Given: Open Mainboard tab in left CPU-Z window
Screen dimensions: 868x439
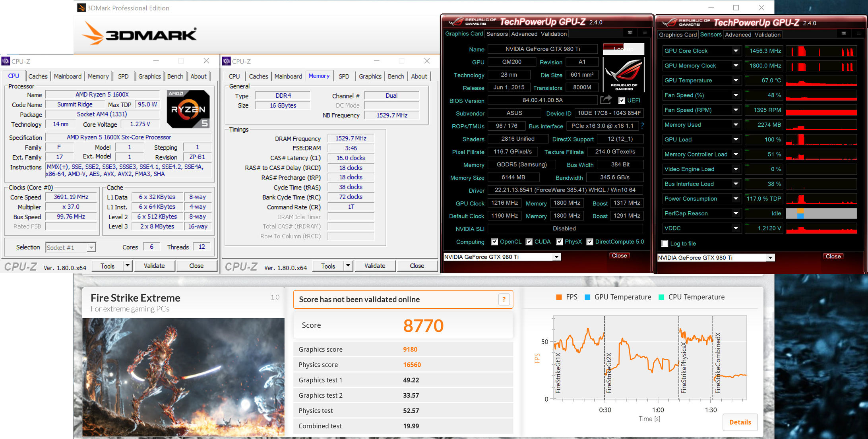Looking at the screenshot, I should pyautogui.click(x=68, y=76).
